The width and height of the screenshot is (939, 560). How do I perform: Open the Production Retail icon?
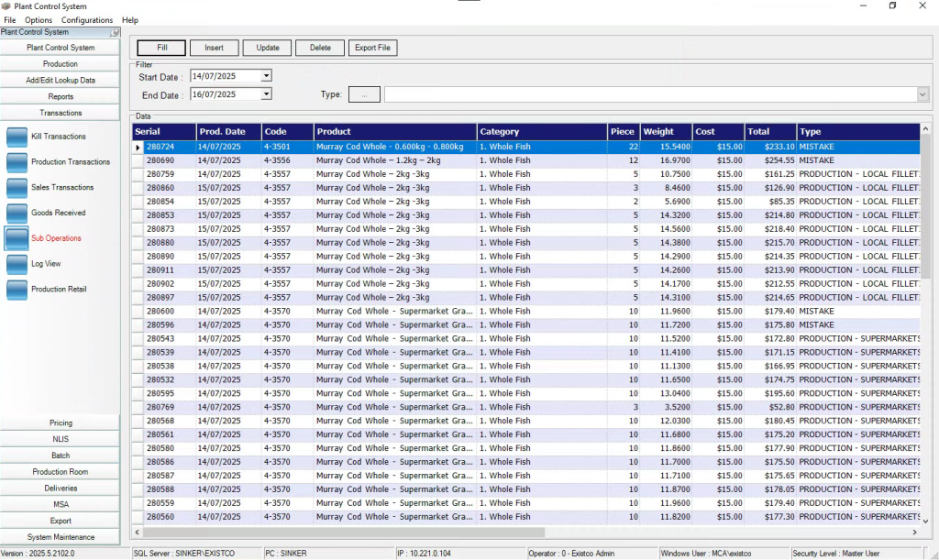pos(17,290)
